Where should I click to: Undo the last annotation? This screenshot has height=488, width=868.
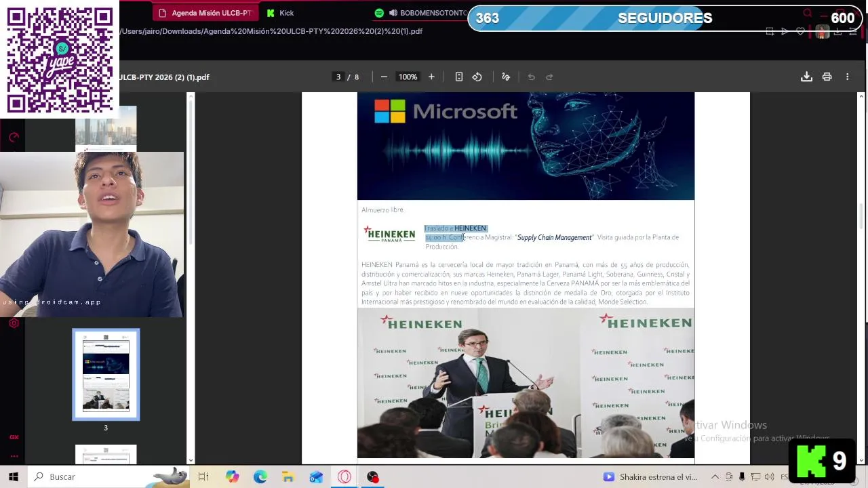532,77
